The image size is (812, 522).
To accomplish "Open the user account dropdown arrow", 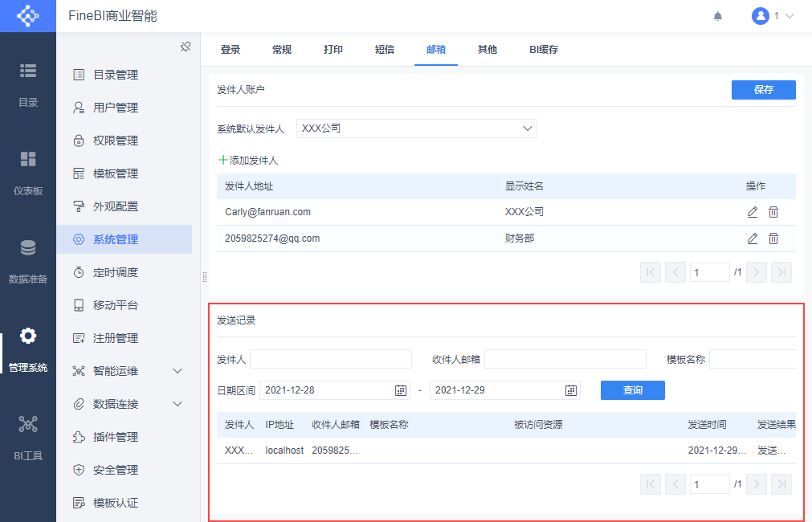I will point(790,16).
